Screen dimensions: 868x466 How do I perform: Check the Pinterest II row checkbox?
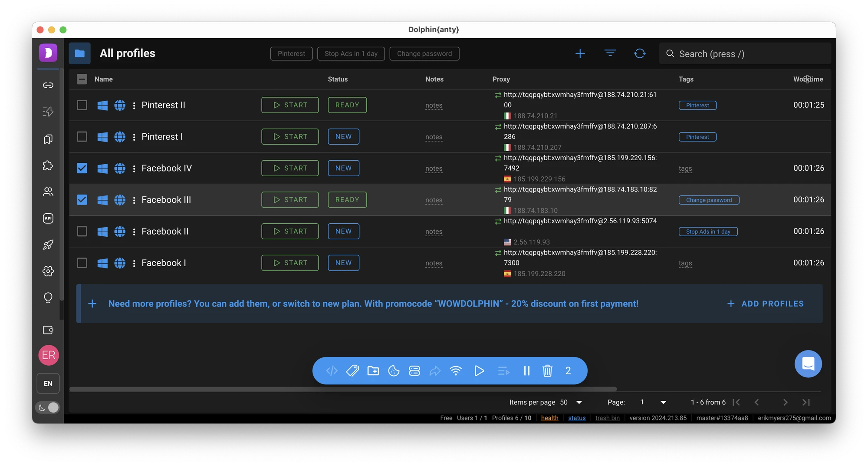pyautogui.click(x=82, y=105)
